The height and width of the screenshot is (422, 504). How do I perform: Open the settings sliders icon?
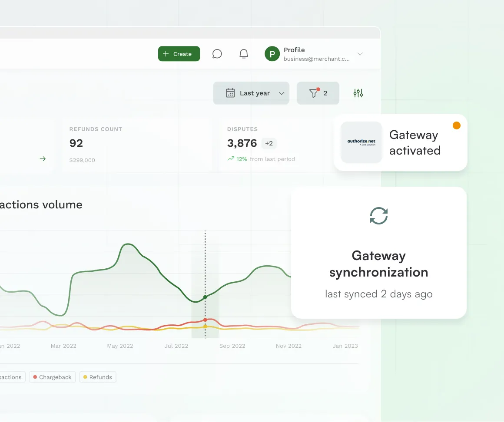click(358, 93)
